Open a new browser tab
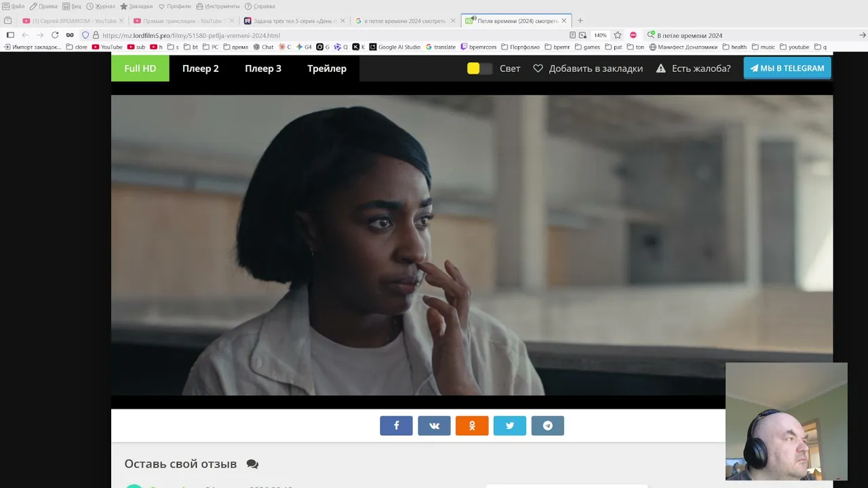The width and height of the screenshot is (868, 488). [580, 21]
